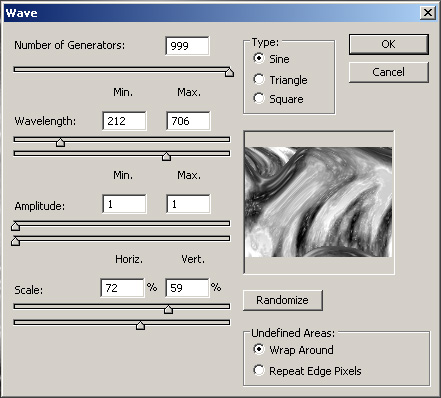Click the Vert. column heading
441x398 pixels.
pyautogui.click(x=193, y=259)
